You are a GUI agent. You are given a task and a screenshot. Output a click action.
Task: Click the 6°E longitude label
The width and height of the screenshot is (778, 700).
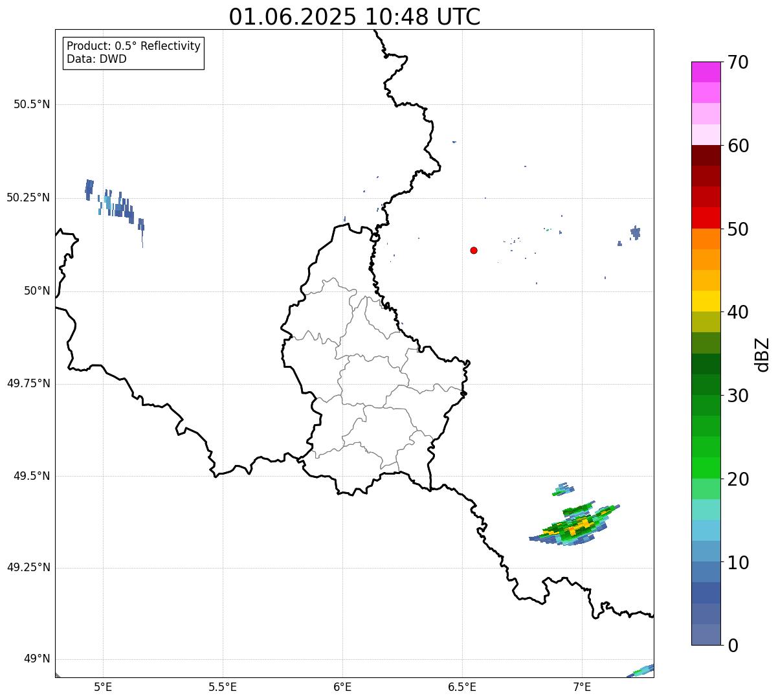pyautogui.click(x=342, y=686)
